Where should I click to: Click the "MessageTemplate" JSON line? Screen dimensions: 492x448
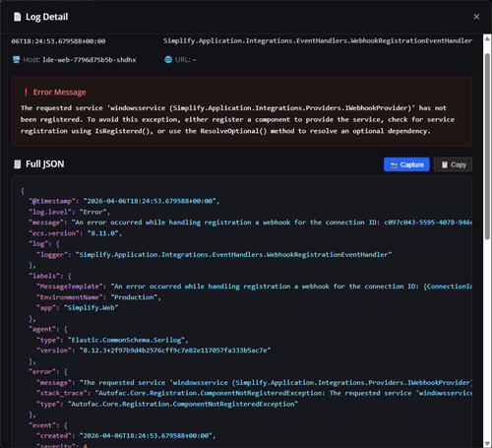pos(255,287)
